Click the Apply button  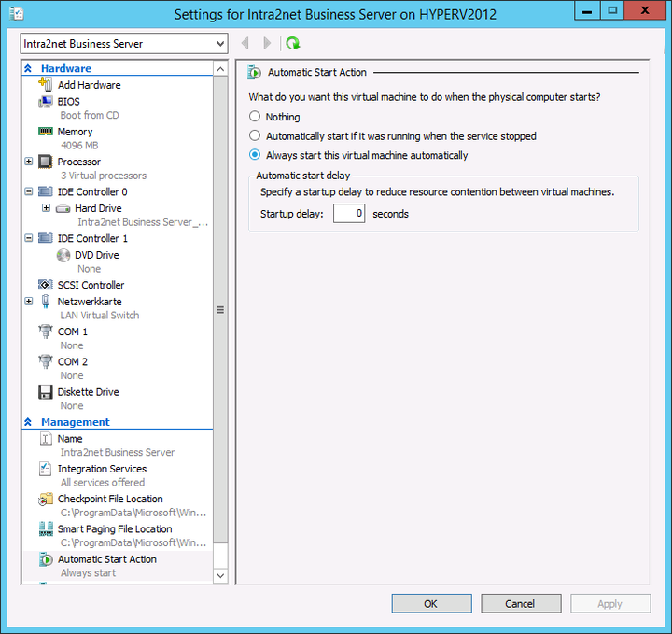coord(610,603)
